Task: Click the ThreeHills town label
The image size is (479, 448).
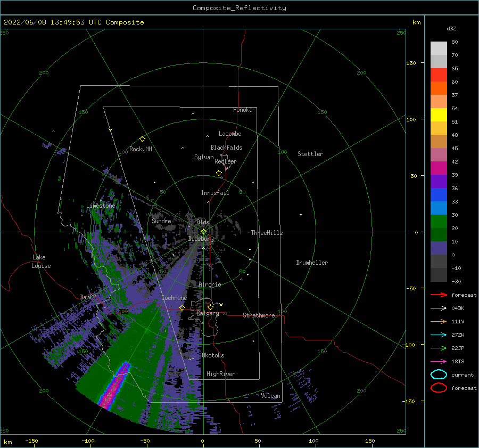Action: [267, 233]
